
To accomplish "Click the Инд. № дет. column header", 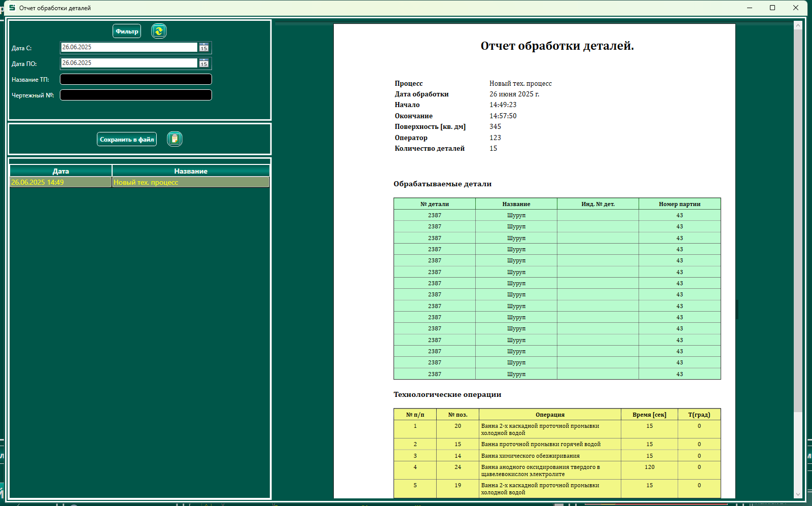I will 598,204.
